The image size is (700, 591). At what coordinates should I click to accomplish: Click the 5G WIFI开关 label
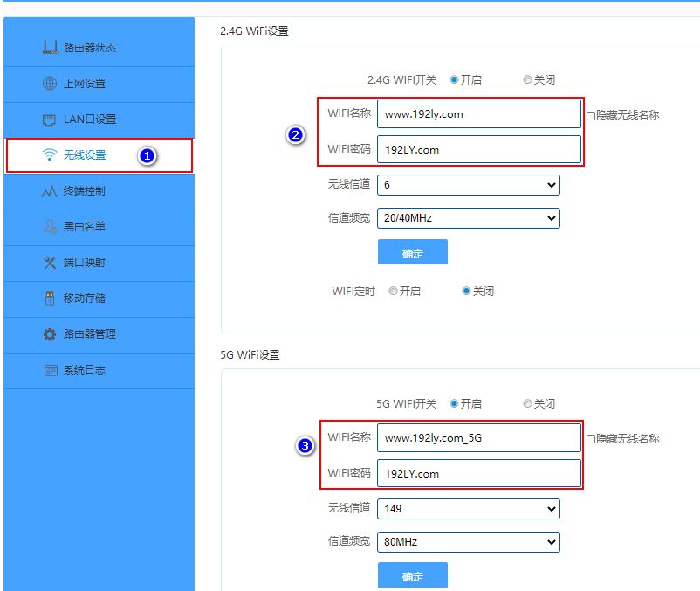[x=406, y=404]
